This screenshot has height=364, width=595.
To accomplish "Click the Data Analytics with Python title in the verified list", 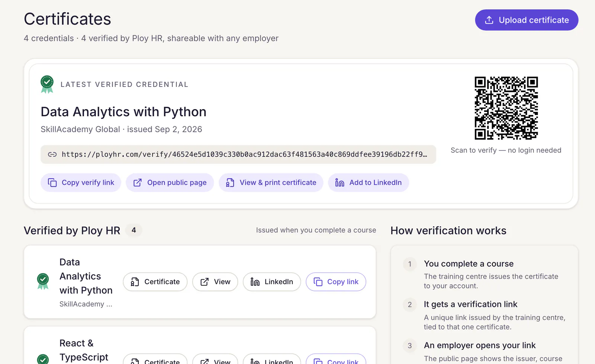I will click(86, 276).
